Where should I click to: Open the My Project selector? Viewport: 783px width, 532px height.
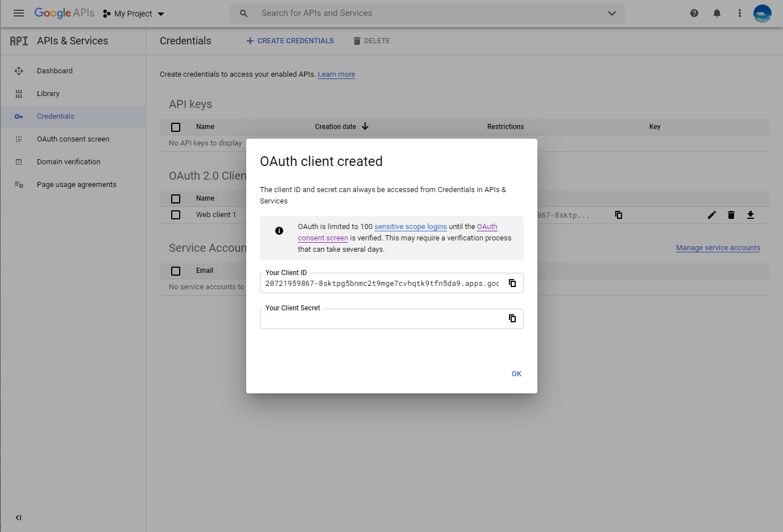133,13
